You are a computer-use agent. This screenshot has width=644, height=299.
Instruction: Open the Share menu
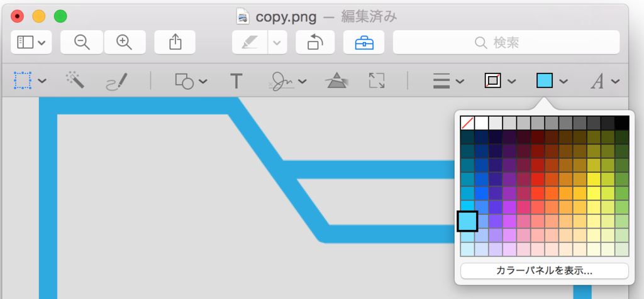tap(175, 42)
